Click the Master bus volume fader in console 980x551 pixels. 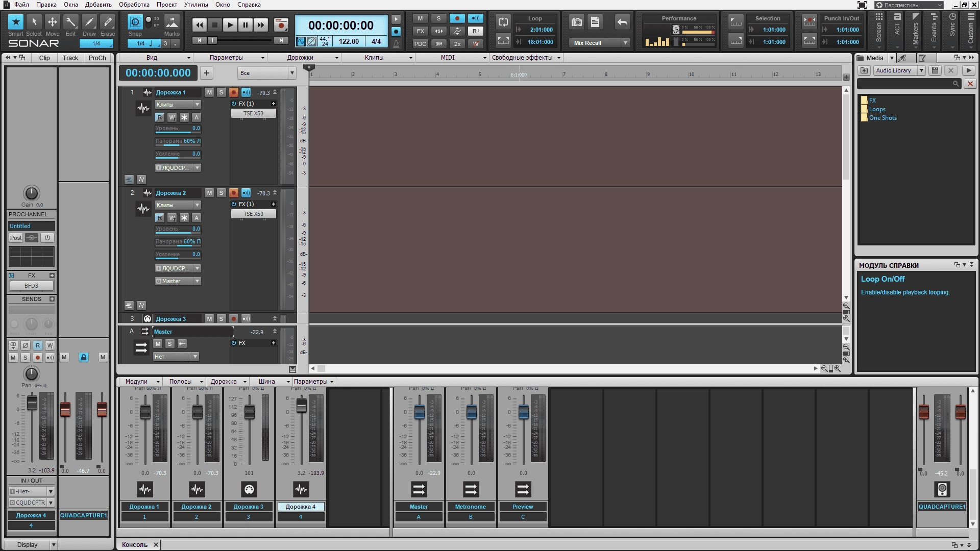(x=419, y=412)
